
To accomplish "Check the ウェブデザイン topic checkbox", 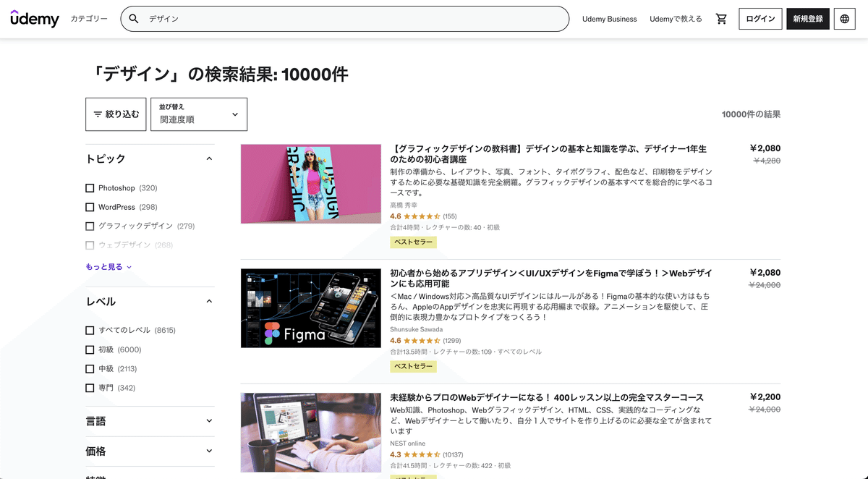I will click(90, 245).
